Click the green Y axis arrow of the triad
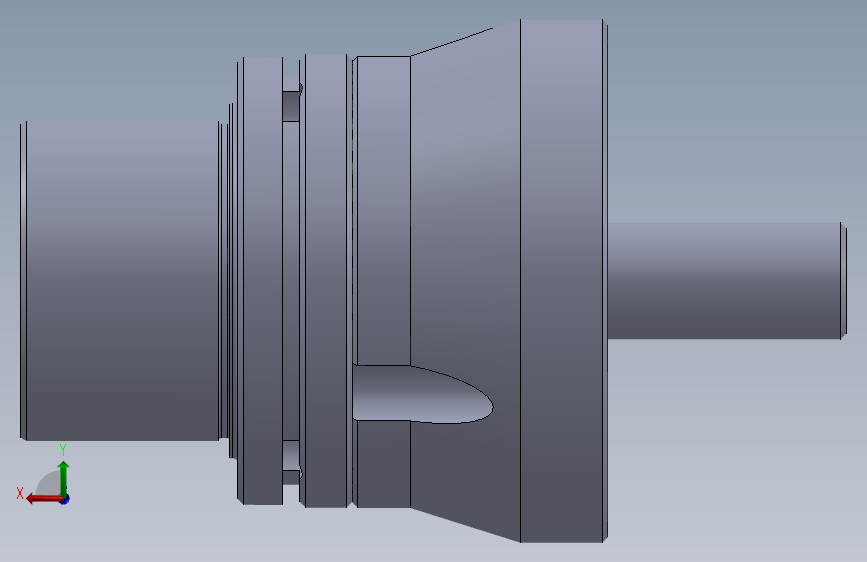Screen dimensions: 867x562 coord(64,477)
